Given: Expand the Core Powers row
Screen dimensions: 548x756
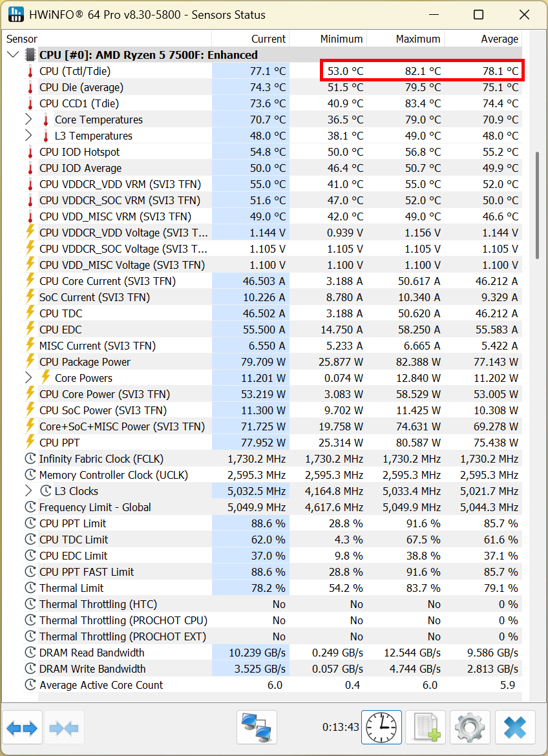Looking at the screenshot, I should 28,378.
